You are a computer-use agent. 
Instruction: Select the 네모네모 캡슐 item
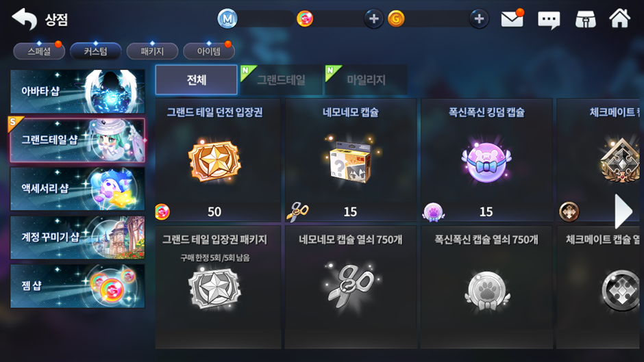(x=350, y=160)
